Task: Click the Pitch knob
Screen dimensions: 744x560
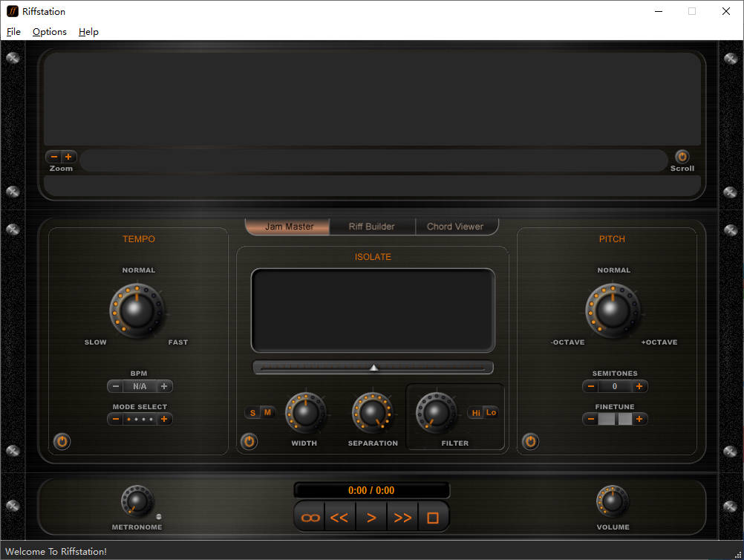Action: coord(613,310)
